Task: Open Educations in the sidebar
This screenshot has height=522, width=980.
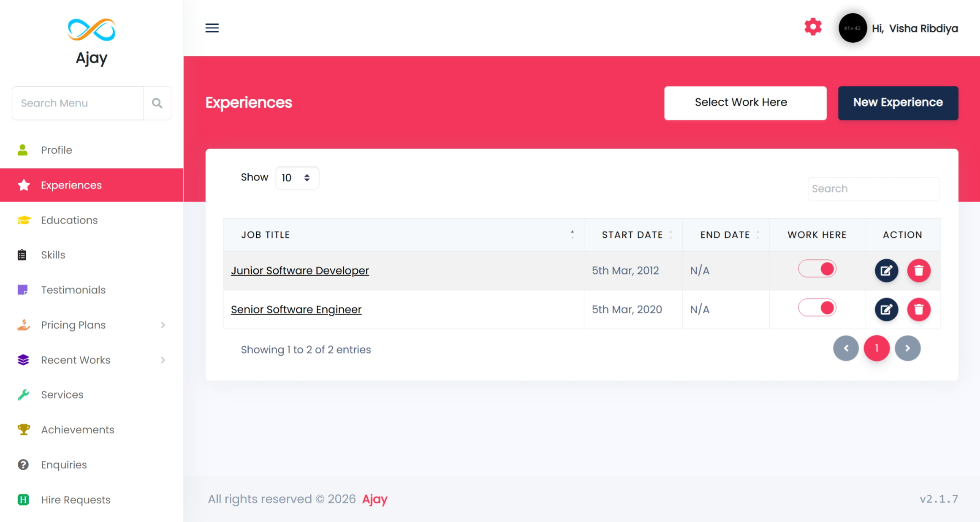Action: pos(69,220)
